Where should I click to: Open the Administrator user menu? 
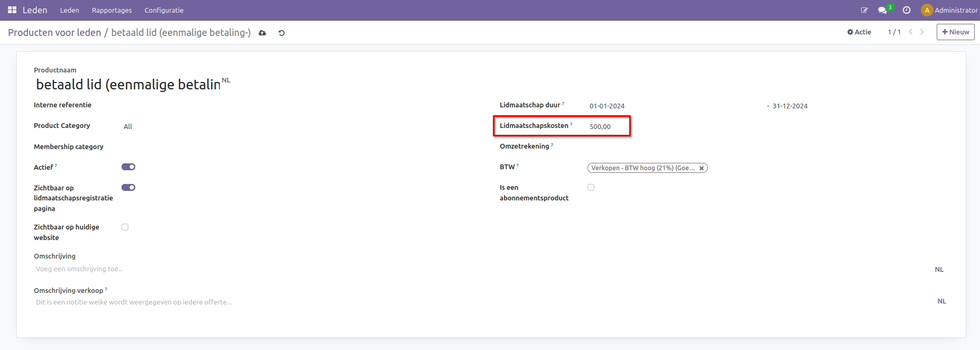(949, 10)
